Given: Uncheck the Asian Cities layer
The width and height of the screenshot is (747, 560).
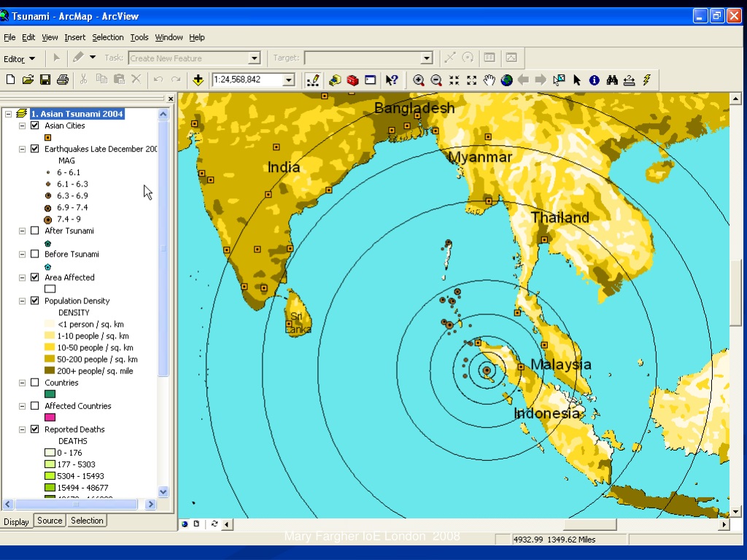Looking at the screenshot, I should pos(35,125).
